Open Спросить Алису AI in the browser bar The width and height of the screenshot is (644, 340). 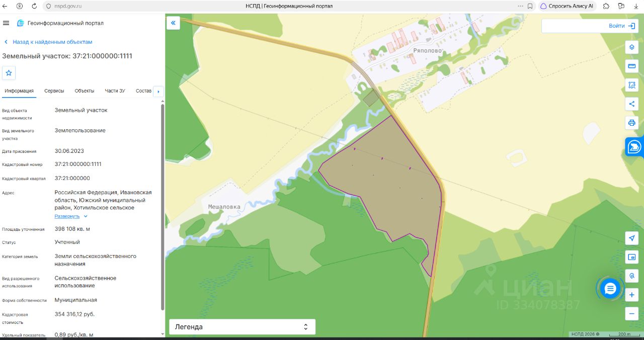coord(567,6)
